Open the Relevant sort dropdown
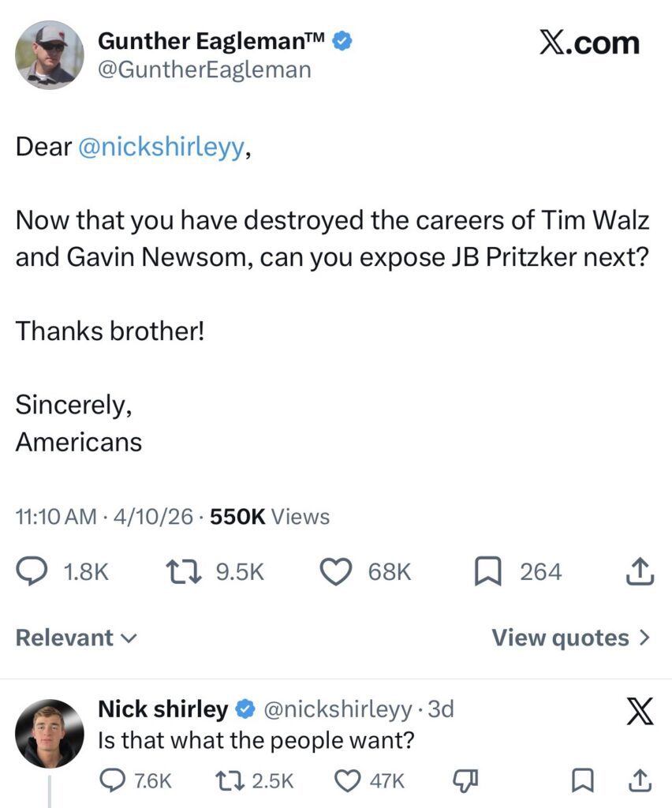672x808 pixels. point(76,638)
